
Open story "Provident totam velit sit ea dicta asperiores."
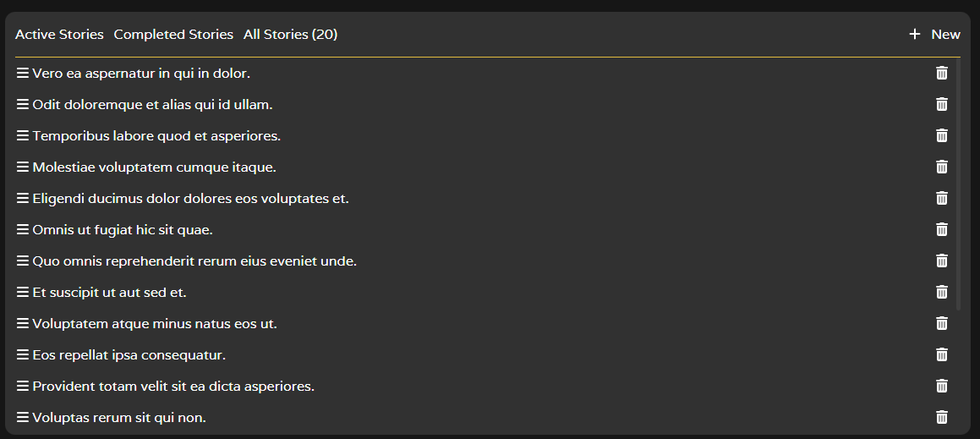(173, 387)
